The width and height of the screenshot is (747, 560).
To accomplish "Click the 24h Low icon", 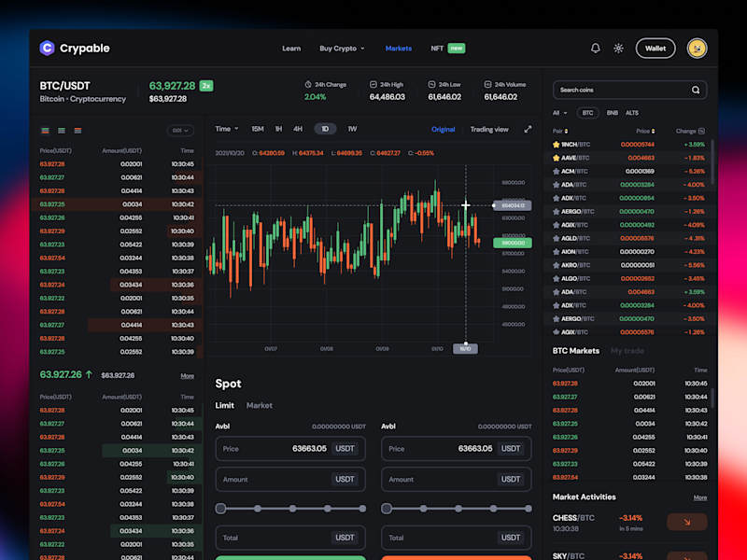I will (431, 84).
